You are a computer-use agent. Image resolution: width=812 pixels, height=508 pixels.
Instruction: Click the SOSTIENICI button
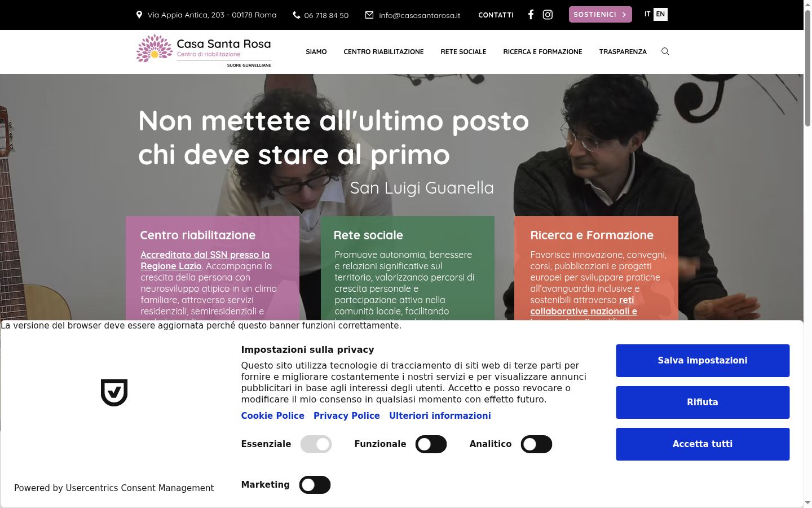[601, 15]
